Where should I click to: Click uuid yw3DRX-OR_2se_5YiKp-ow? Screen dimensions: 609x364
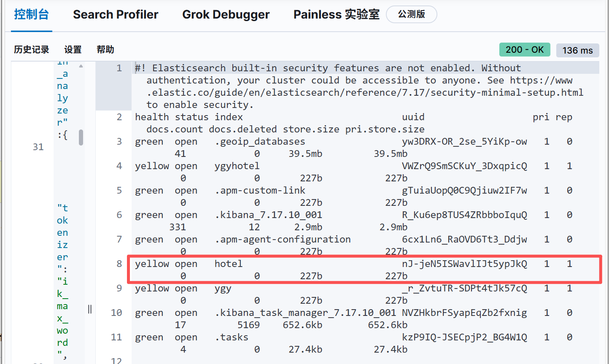[x=464, y=141]
